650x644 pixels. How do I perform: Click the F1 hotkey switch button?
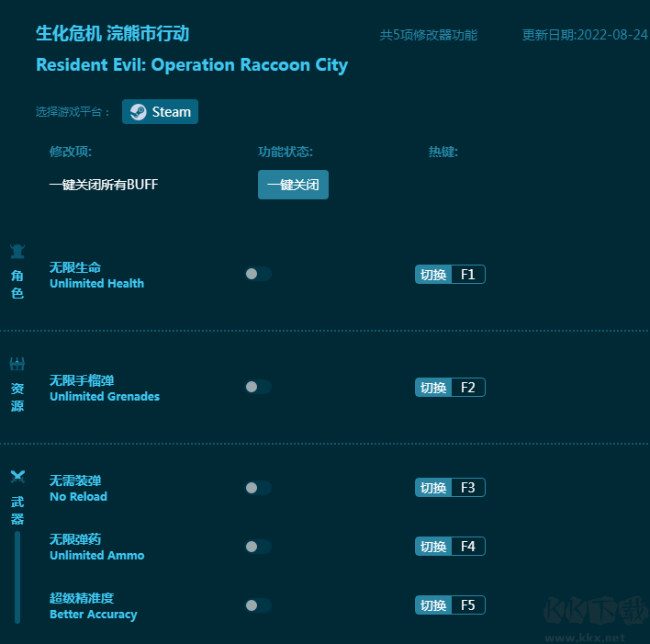click(432, 275)
